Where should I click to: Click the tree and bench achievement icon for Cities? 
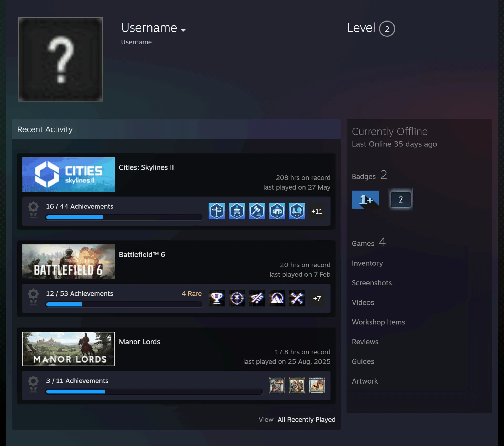pyautogui.click(x=297, y=211)
